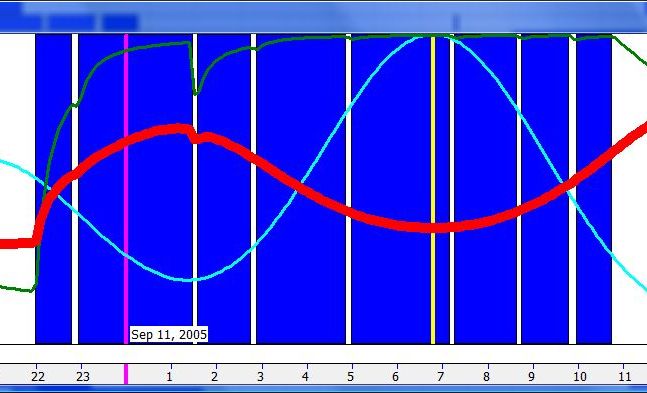Screen dimensions: 647x393
Task: Click the magenta tick on the hour axis
Action: pyautogui.click(x=126, y=374)
